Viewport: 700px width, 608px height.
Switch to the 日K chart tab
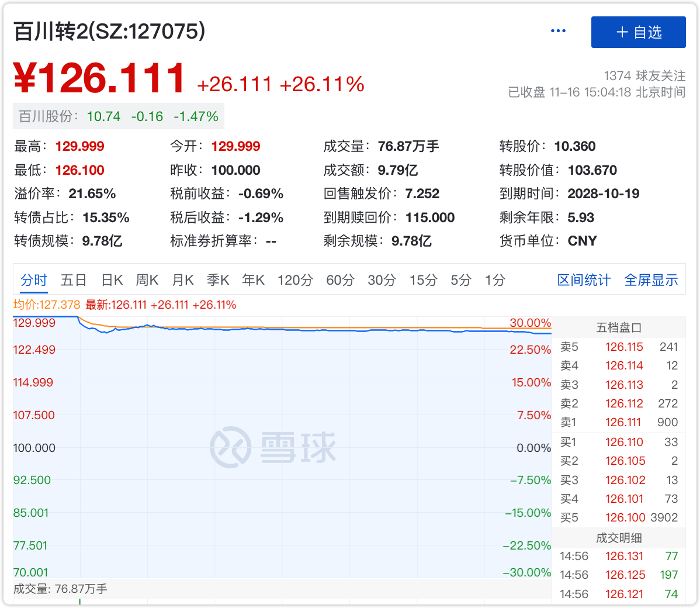click(112, 280)
